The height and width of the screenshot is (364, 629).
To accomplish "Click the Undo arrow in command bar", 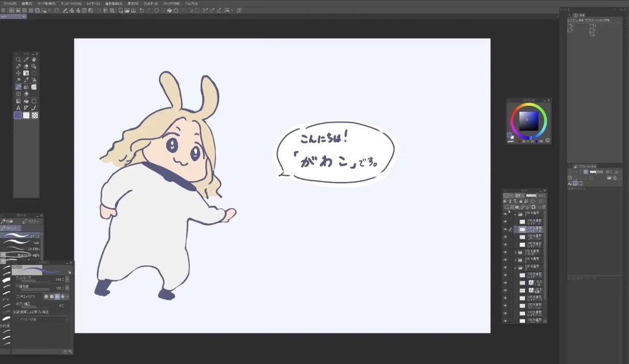I will [x=142, y=10].
